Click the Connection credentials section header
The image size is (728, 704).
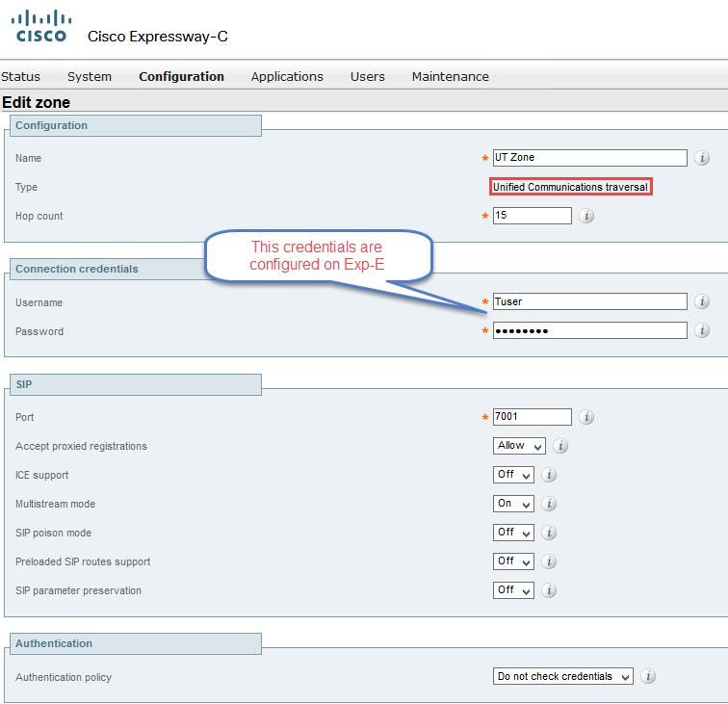(x=77, y=269)
